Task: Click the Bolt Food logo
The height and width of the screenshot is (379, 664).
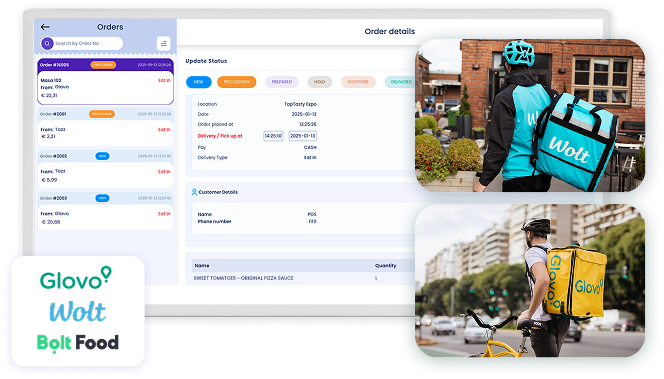Action: pyautogui.click(x=78, y=343)
